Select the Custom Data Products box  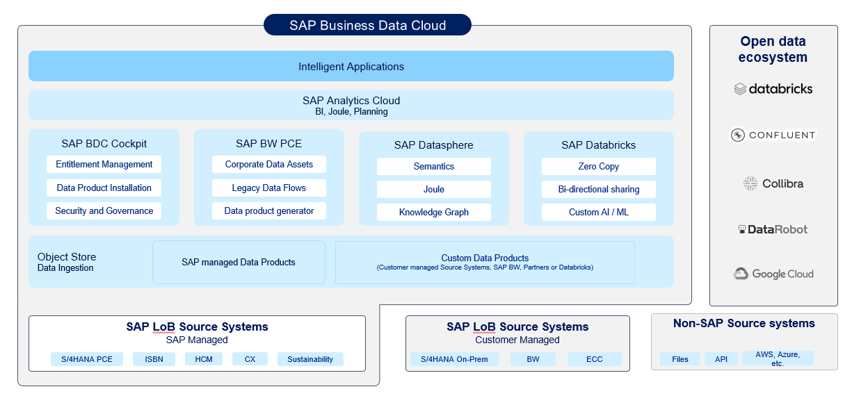(x=485, y=262)
